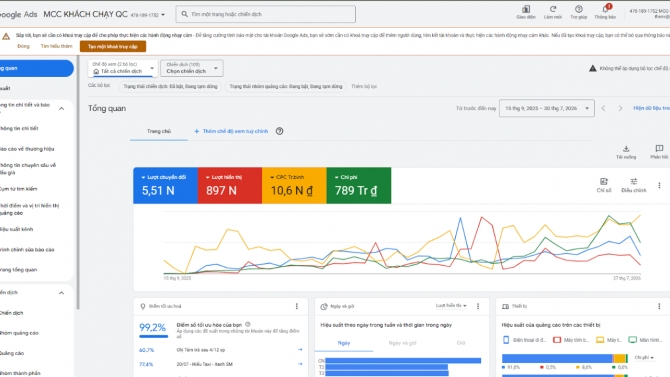Open the Lượt hiển thị dropdown in day card
Image resolution: width=670 pixels, height=377 pixels.
451,306
